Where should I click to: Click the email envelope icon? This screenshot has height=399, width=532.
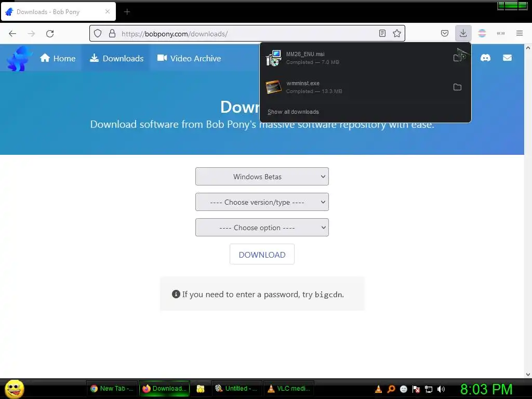tap(507, 58)
